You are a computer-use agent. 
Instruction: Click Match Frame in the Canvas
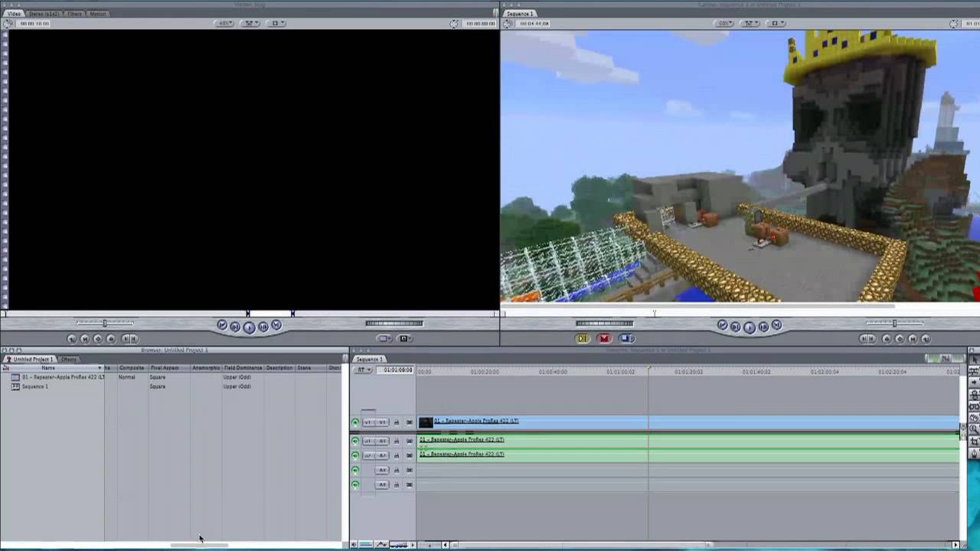click(926, 339)
